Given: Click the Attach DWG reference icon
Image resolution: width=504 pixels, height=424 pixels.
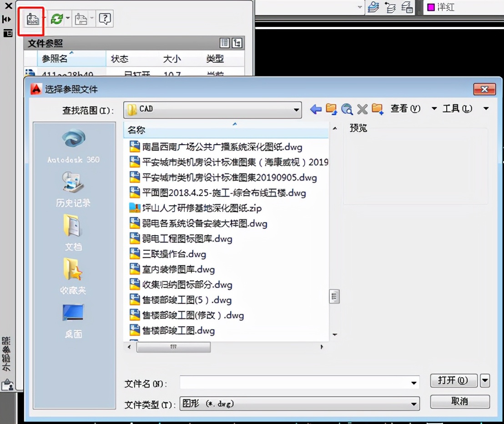Looking at the screenshot, I should point(30,18).
